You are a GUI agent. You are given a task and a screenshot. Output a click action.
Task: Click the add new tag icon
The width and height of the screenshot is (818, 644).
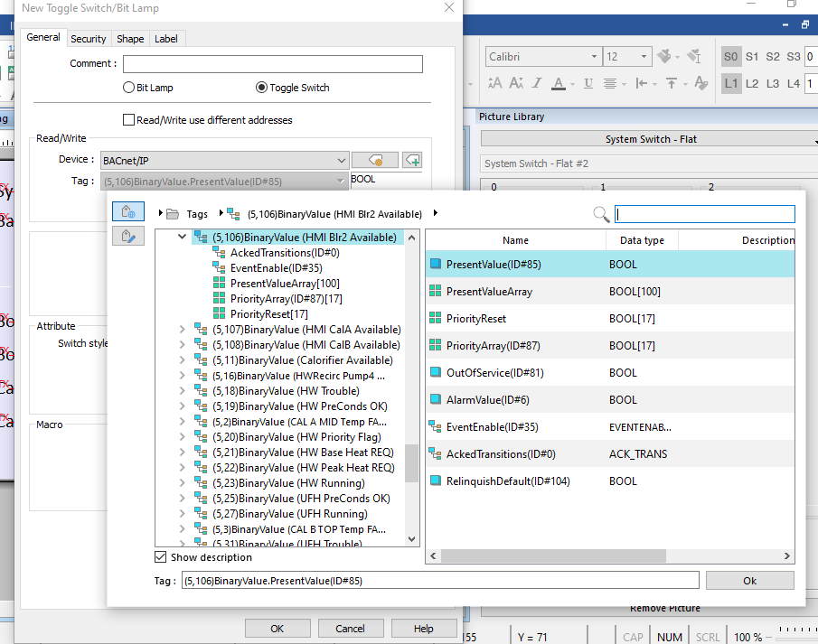pos(412,160)
